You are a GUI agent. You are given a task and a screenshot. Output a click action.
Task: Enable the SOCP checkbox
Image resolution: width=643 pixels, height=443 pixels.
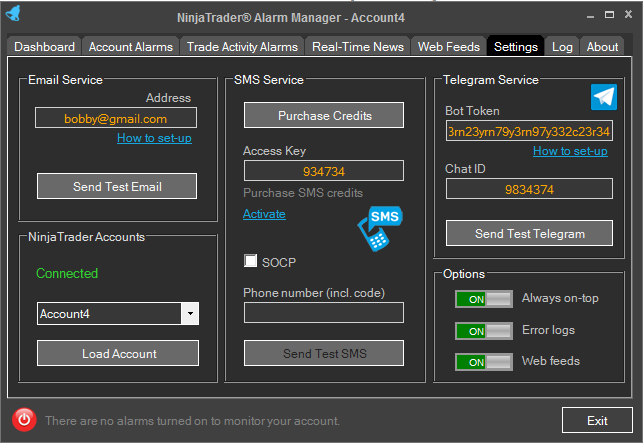pos(250,261)
